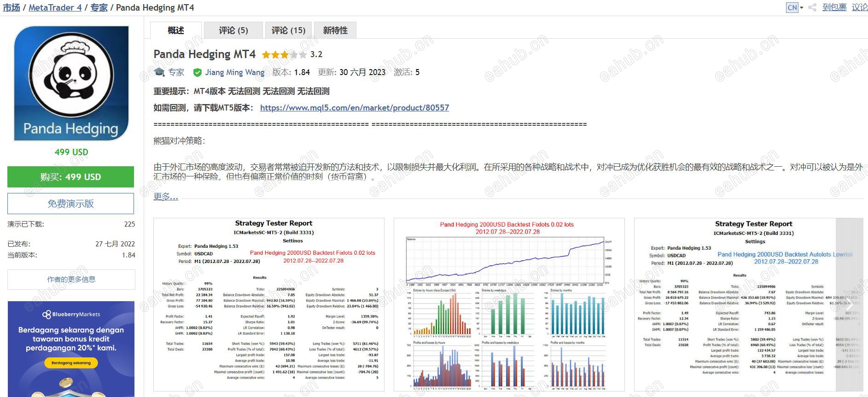Open the 专家 breadcrumb link
This screenshot has width=868, height=397.
(99, 7)
